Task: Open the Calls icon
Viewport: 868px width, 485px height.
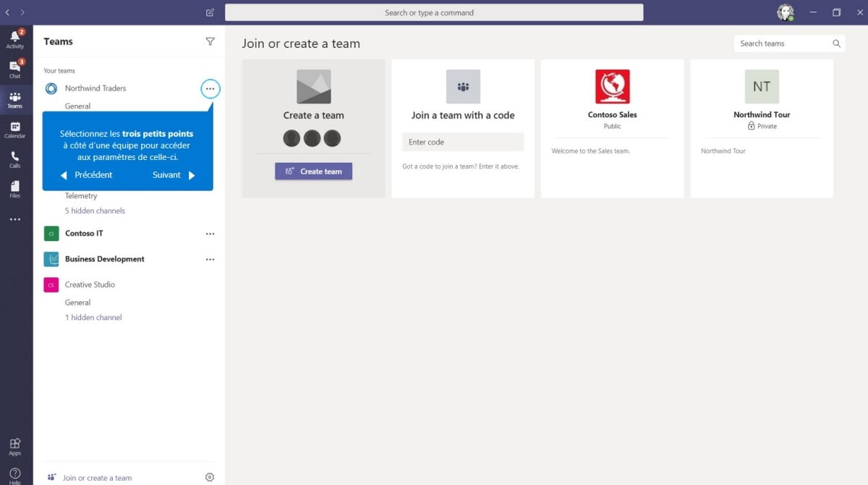Action: [x=15, y=160]
